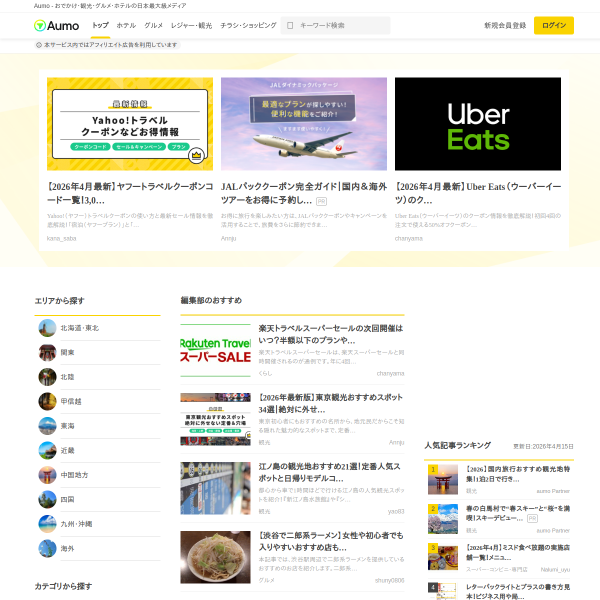The width and height of the screenshot is (600, 600).
Task: Open 楽天トラベルスーパーセール article title
Action: (x=331, y=334)
